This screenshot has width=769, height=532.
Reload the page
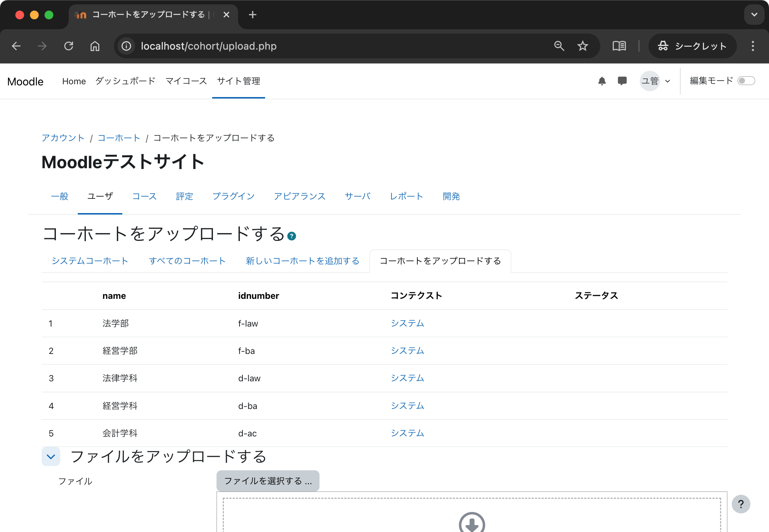pos(69,46)
